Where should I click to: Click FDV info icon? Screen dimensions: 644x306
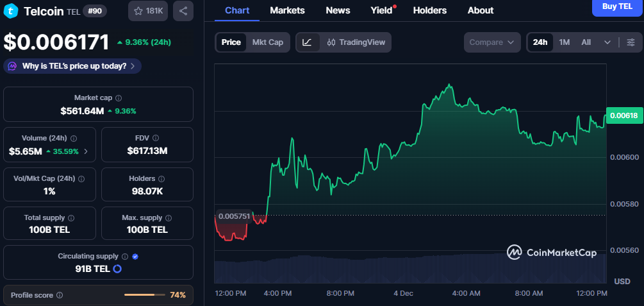tap(156, 138)
